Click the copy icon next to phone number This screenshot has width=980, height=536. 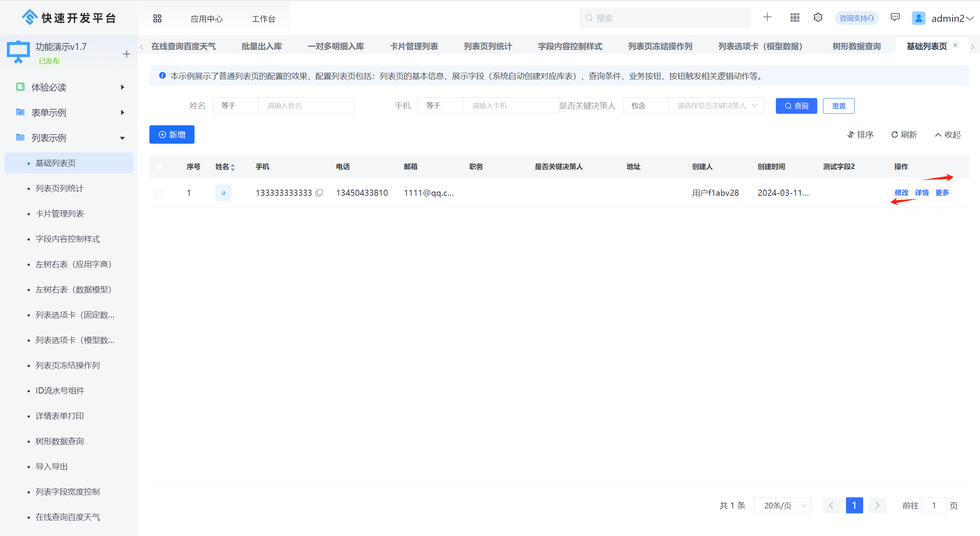[319, 193]
